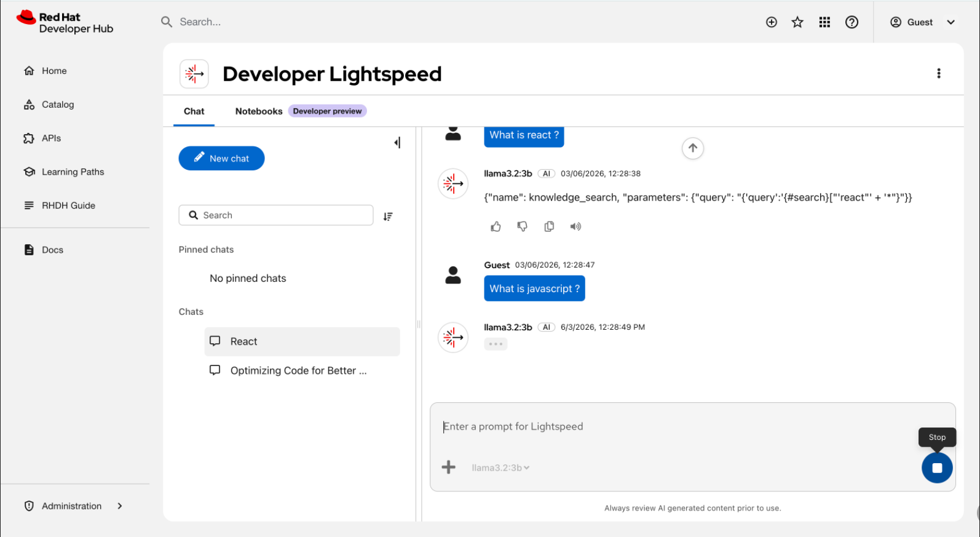The width and height of the screenshot is (980, 537).
Task: Click the 'Chats' section heading
Action: 191,311
